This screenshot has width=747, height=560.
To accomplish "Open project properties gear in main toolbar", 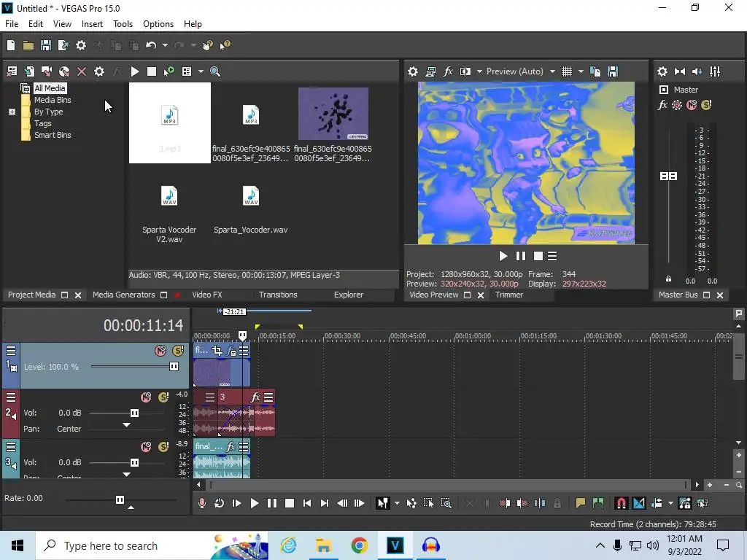I will pos(81,45).
